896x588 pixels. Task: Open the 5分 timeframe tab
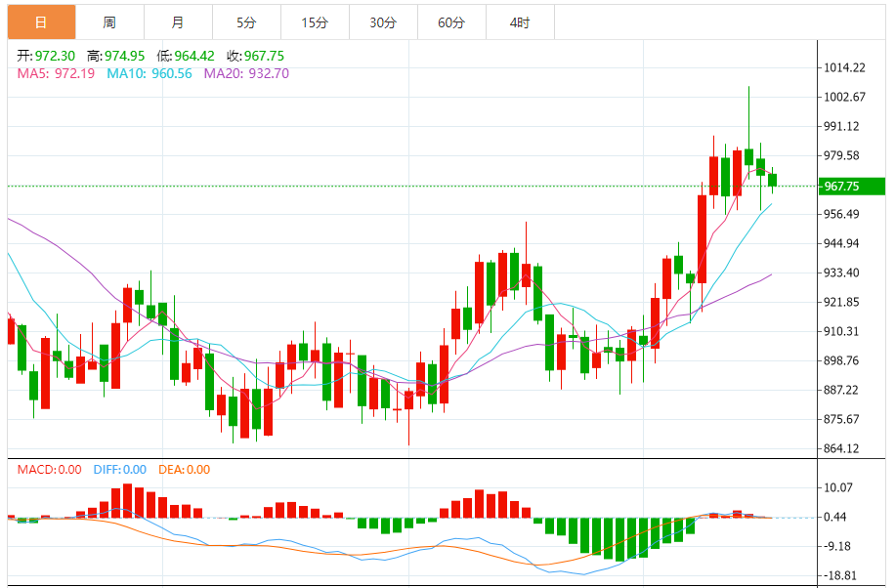click(x=247, y=22)
